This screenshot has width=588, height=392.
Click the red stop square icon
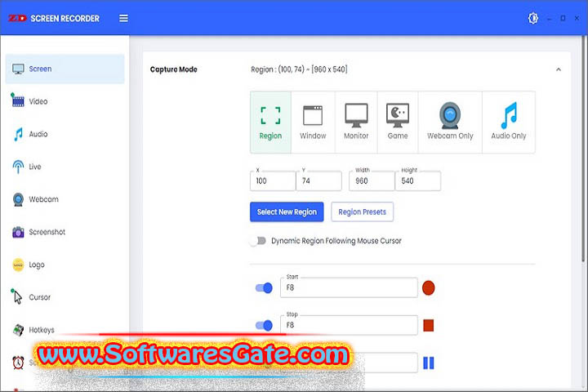[428, 325]
